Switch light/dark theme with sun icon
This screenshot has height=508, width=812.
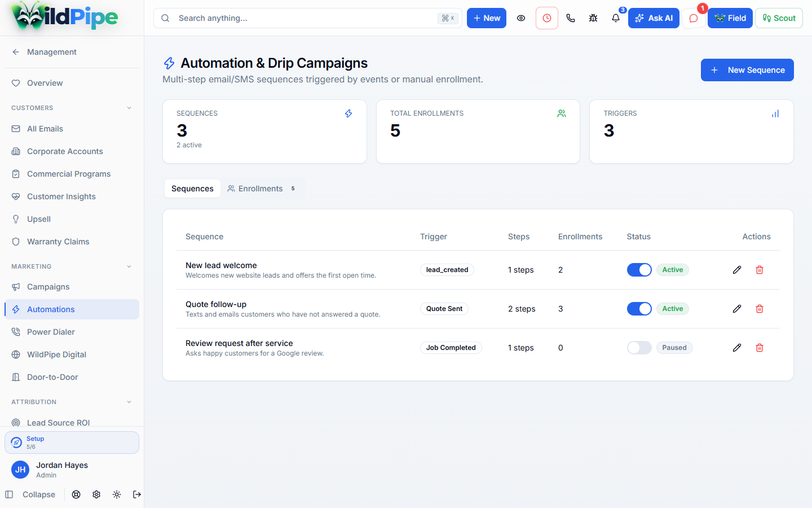117,494
